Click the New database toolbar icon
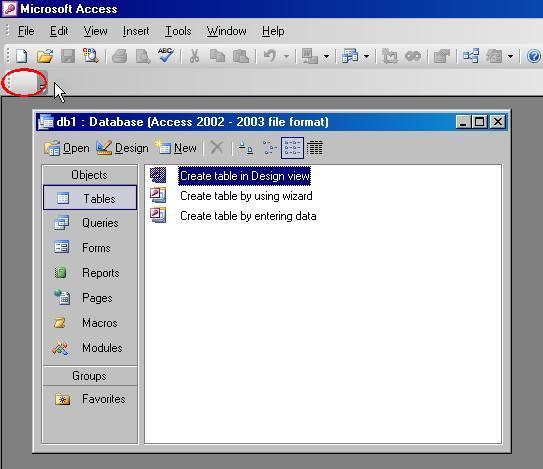 [22, 56]
